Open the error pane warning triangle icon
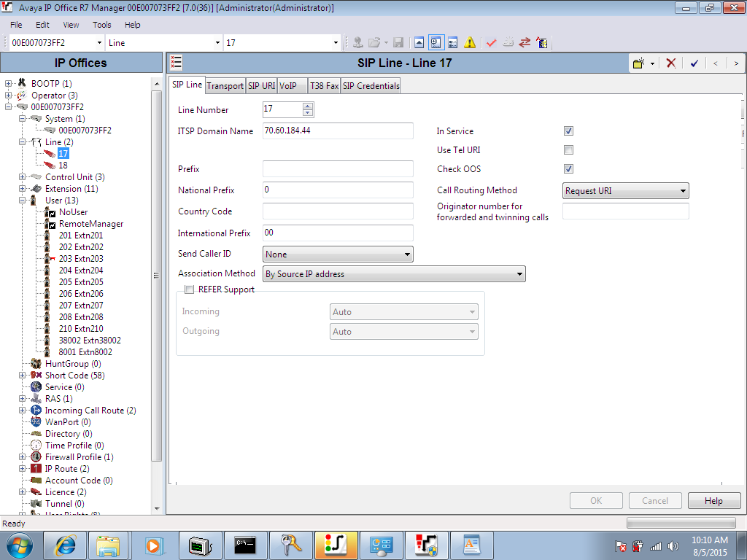This screenshot has height=560, width=747. [x=470, y=43]
